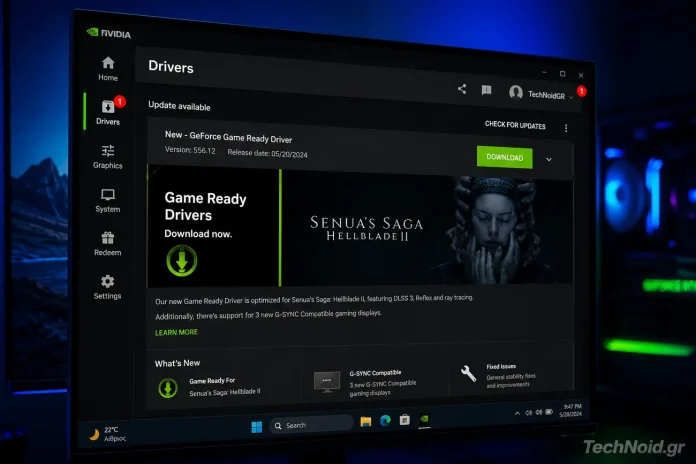The height and width of the screenshot is (464, 696).
Task: Click the NVIDIA logo in title bar
Action: [109, 33]
